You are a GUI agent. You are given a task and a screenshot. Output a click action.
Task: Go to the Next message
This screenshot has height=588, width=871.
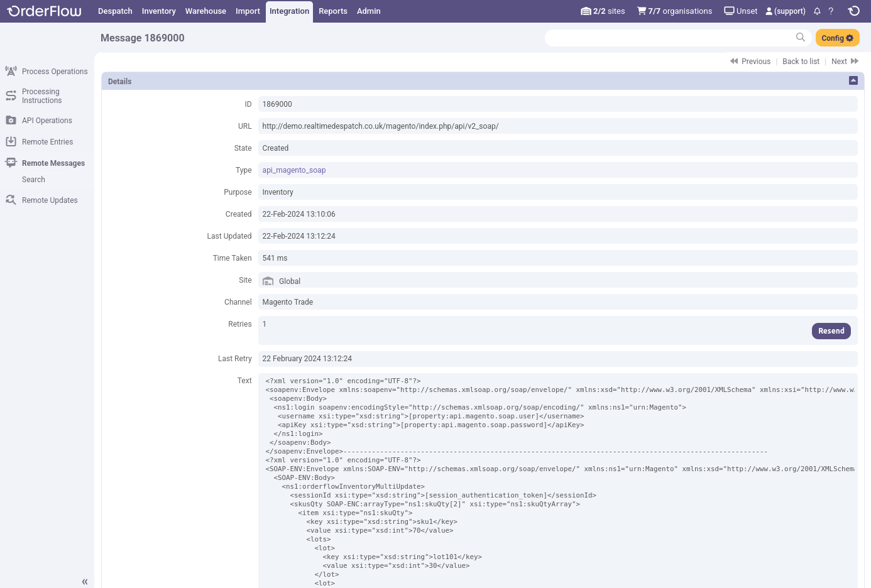tap(844, 62)
